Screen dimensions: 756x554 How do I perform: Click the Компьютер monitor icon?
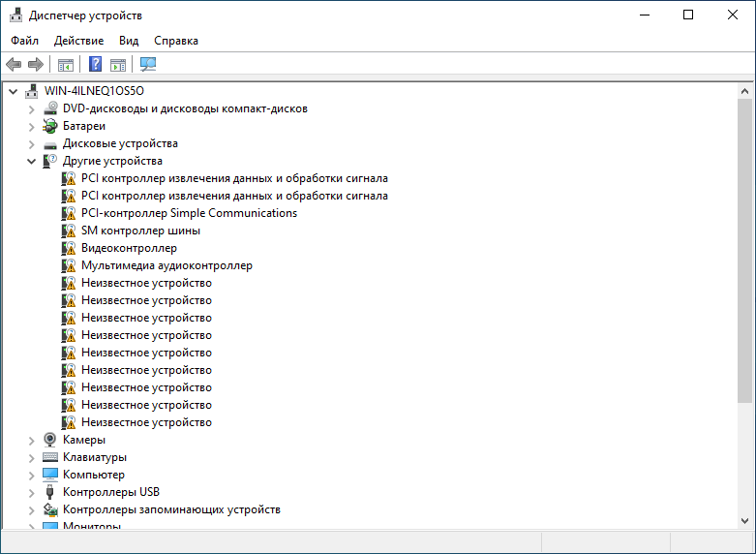[x=50, y=475]
